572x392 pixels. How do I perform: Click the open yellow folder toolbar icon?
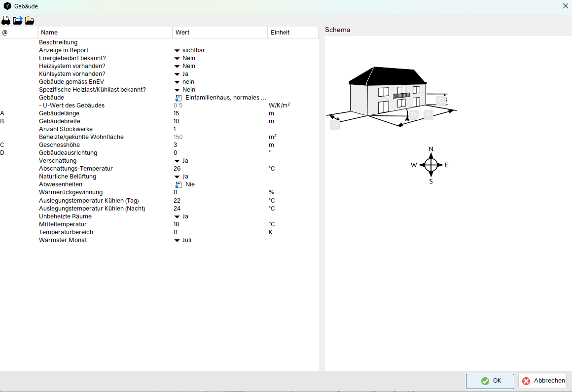click(x=30, y=20)
